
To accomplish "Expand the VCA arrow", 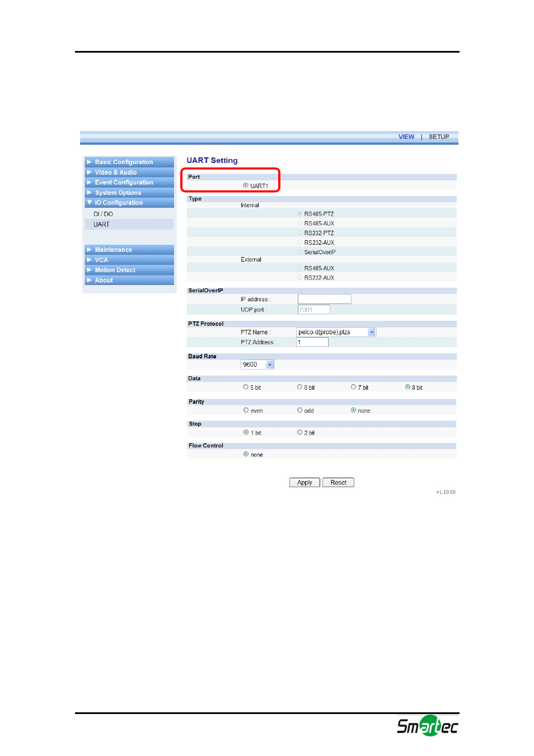I will click(x=89, y=259).
